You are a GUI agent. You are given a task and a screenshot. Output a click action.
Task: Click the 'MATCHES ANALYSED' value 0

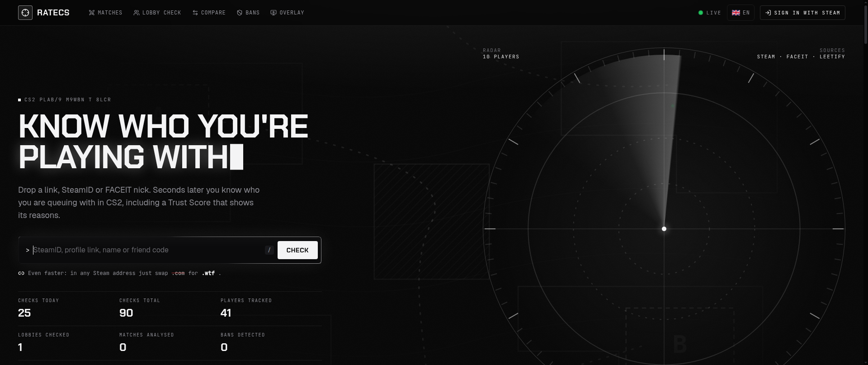tap(123, 347)
